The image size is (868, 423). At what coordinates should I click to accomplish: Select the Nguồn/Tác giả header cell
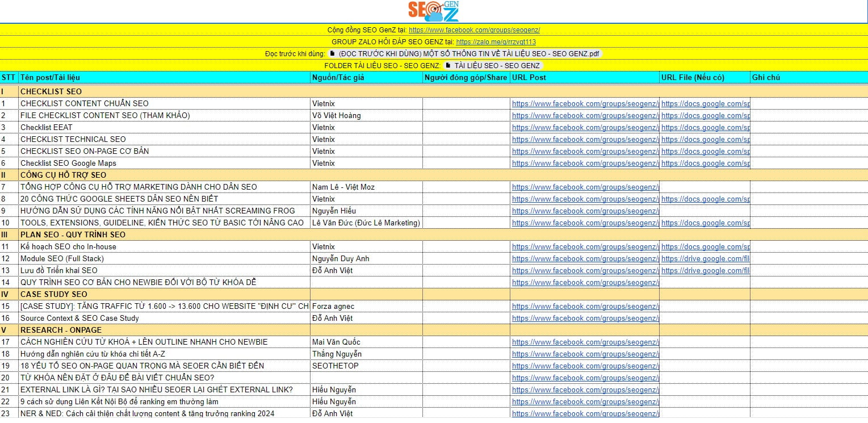point(366,78)
